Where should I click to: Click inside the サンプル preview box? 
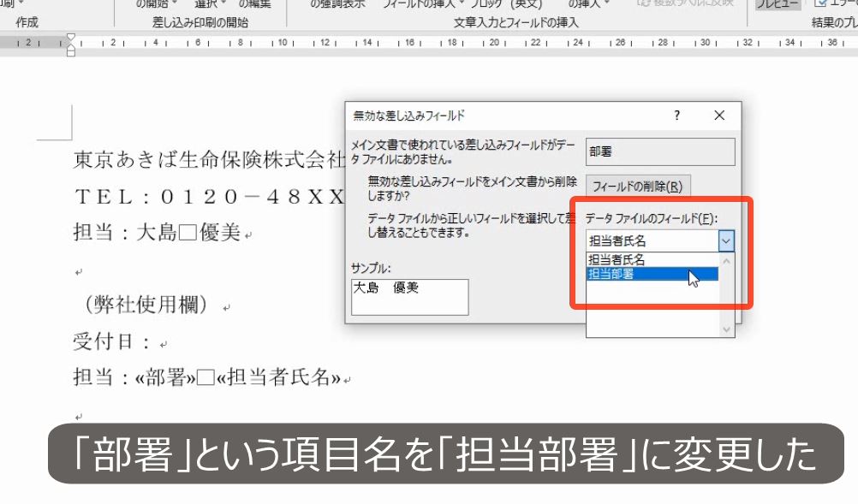tap(409, 297)
